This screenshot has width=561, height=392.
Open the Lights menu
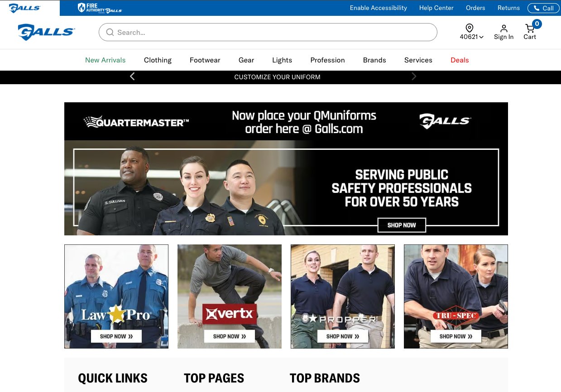[282, 60]
